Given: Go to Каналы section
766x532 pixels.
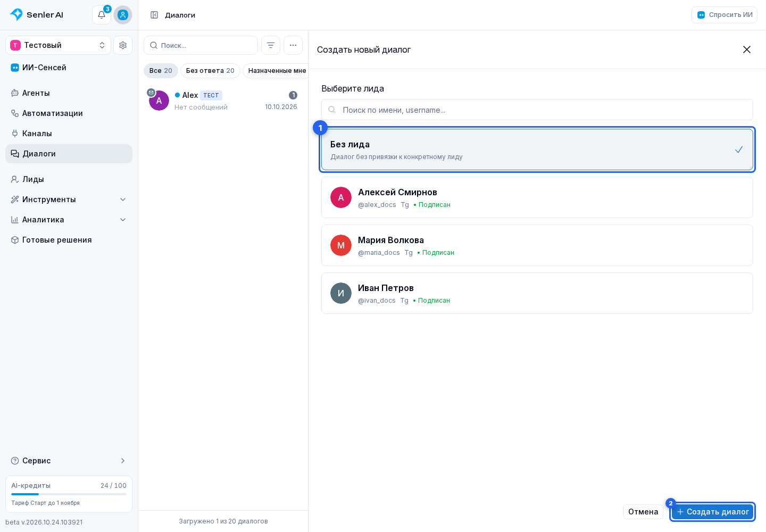Looking at the screenshot, I should (69, 134).
